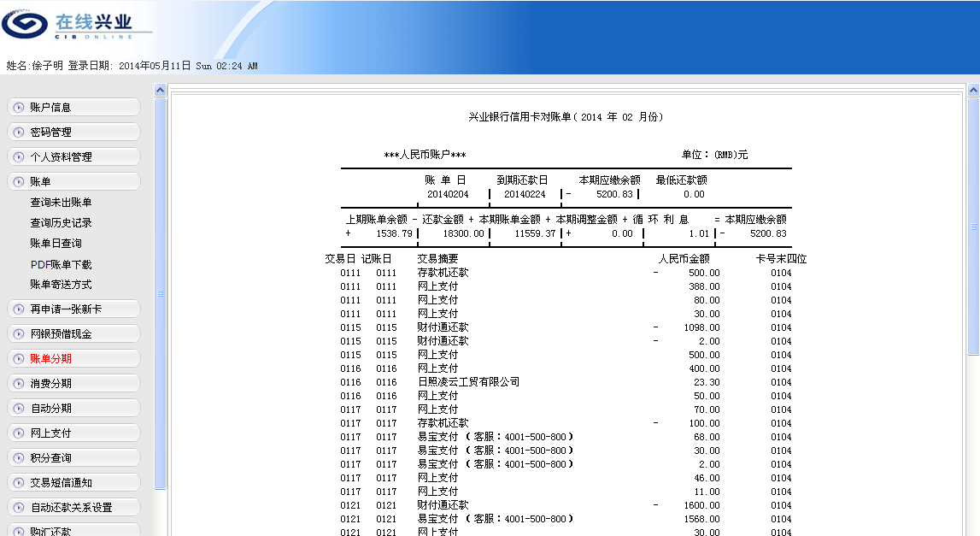This screenshot has height=536, width=980.
Task: Open 账单寄送方式 submenu item
Action: 61,285
